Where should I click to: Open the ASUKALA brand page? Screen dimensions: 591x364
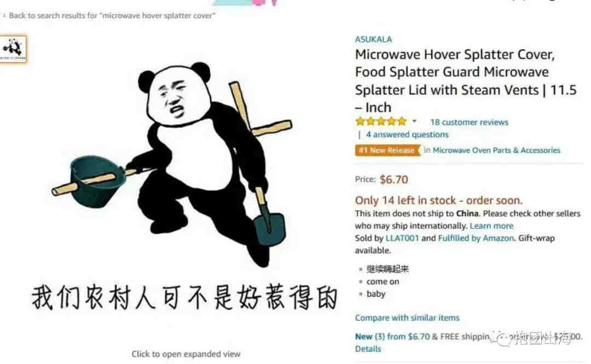tap(373, 39)
